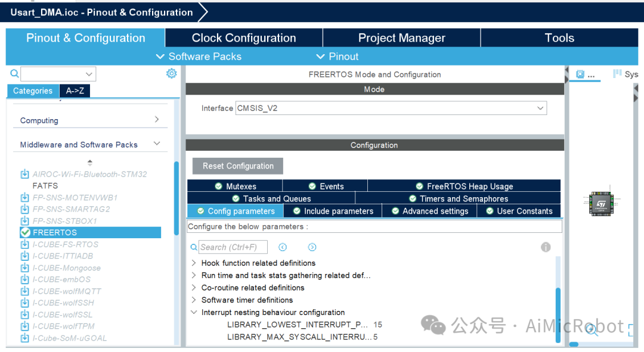Click download icon next to I-CUBE-FS-RTOS

pyautogui.click(x=24, y=244)
